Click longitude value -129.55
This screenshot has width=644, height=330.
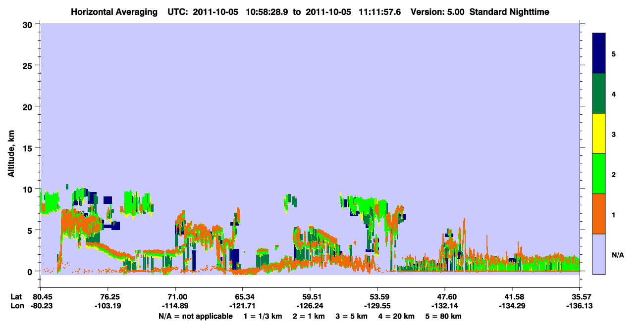377,306
